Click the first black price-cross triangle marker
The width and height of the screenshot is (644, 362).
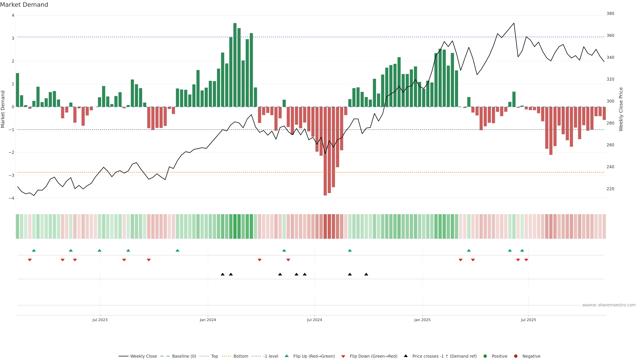[x=223, y=274]
